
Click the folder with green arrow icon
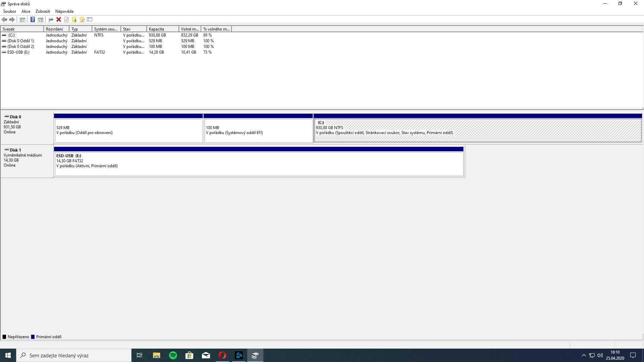(74, 19)
